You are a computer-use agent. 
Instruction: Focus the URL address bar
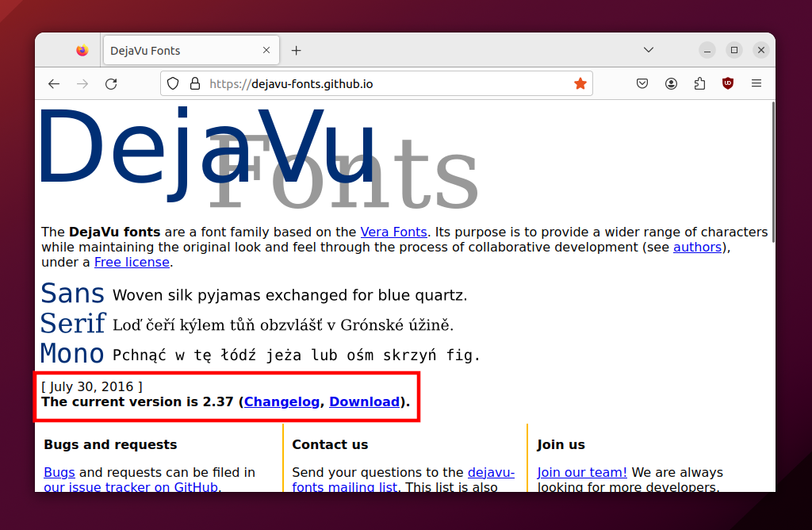tap(377, 84)
